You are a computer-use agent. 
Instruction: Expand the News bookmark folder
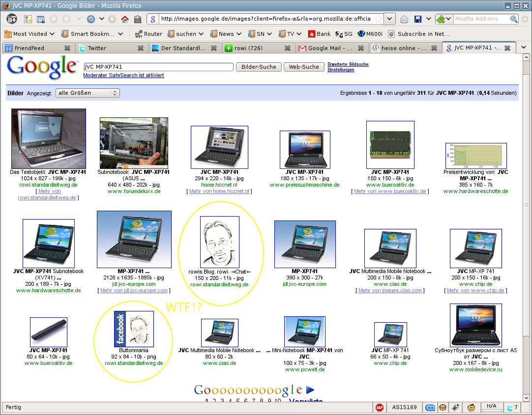226,34
